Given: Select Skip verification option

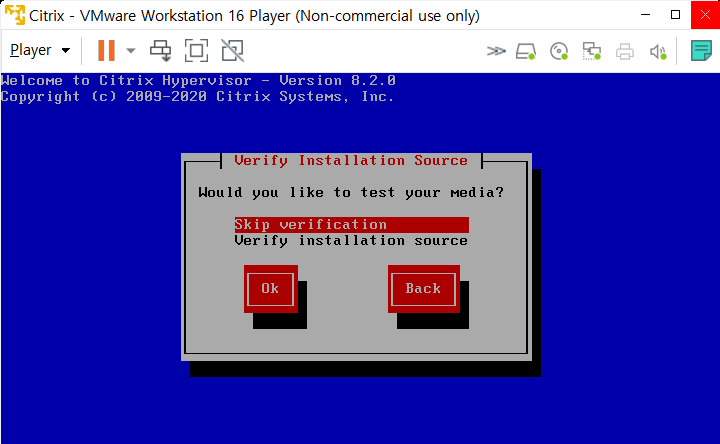Looking at the screenshot, I should point(352,225).
